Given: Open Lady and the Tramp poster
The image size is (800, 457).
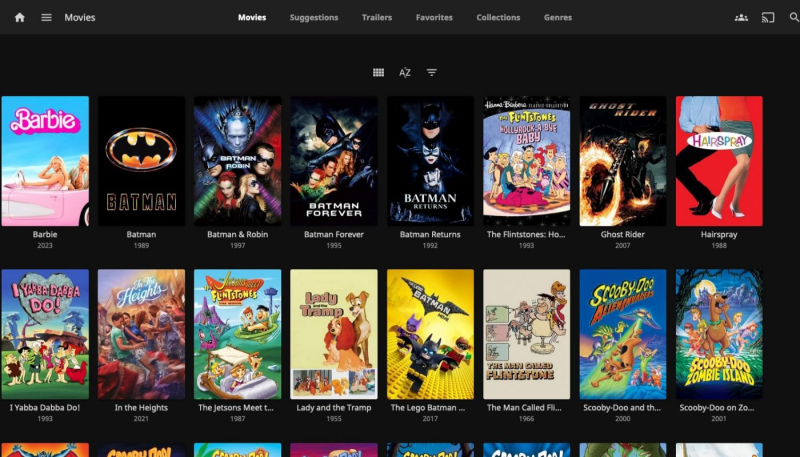Looking at the screenshot, I should (334, 334).
